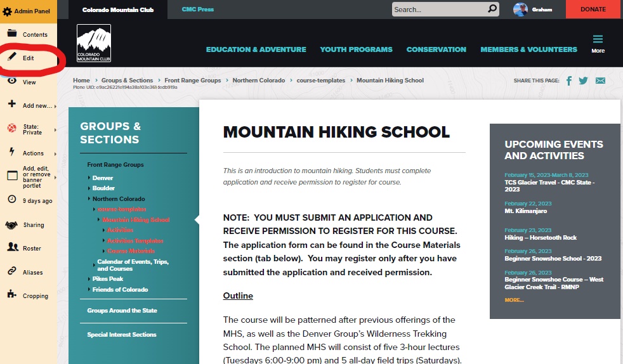Expand Calendar of Events tree arrow
The width and height of the screenshot is (623, 364).
(x=94, y=265)
